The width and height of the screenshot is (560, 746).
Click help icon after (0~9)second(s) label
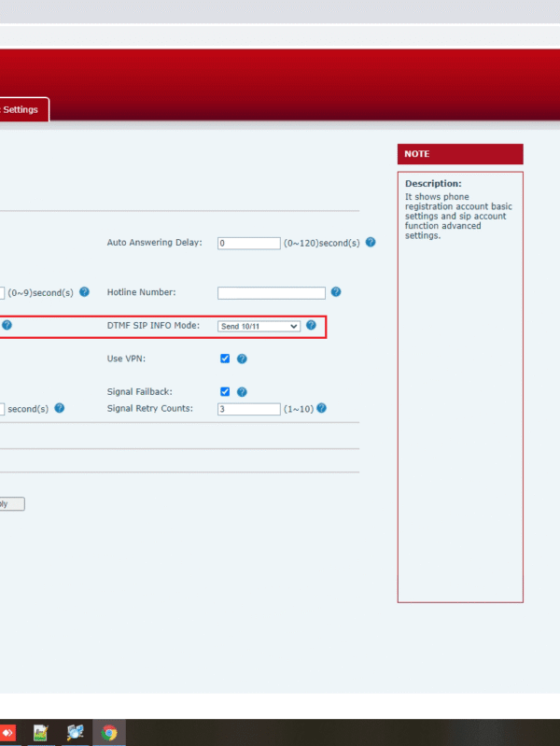[84, 291]
